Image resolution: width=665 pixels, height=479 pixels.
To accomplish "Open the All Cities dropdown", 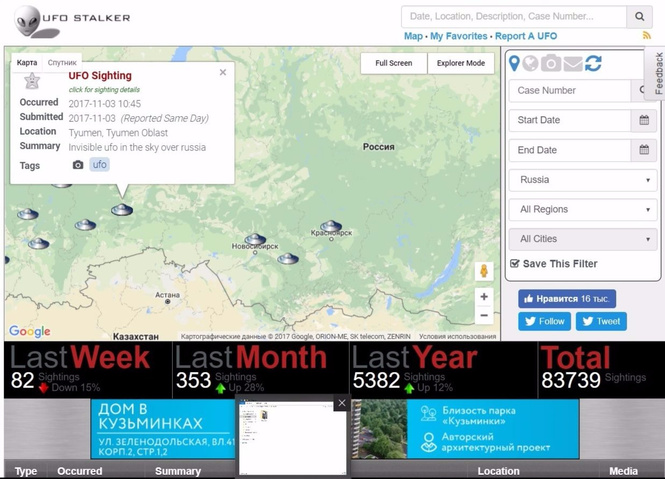I will (x=583, y=239).
